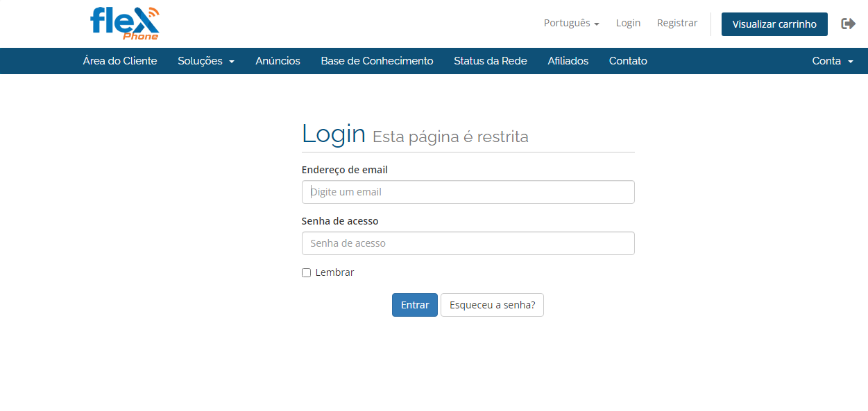Screen dimensions: 868x411
Task: Click the Entrar button
Action: (x=414, y=305)
